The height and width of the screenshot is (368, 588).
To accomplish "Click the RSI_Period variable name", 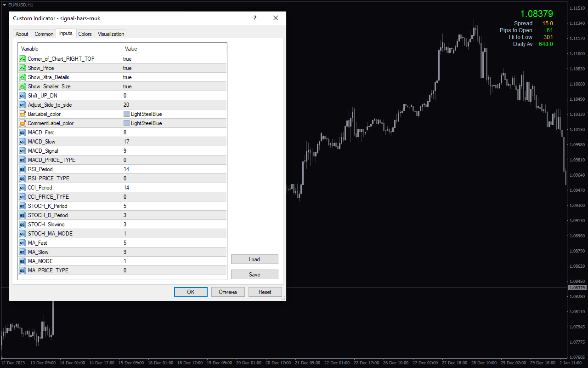I will pos(40,169).
